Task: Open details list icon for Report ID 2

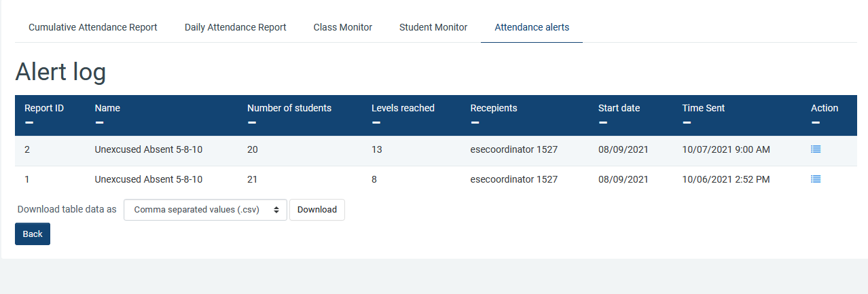Action: coord(816,149)
